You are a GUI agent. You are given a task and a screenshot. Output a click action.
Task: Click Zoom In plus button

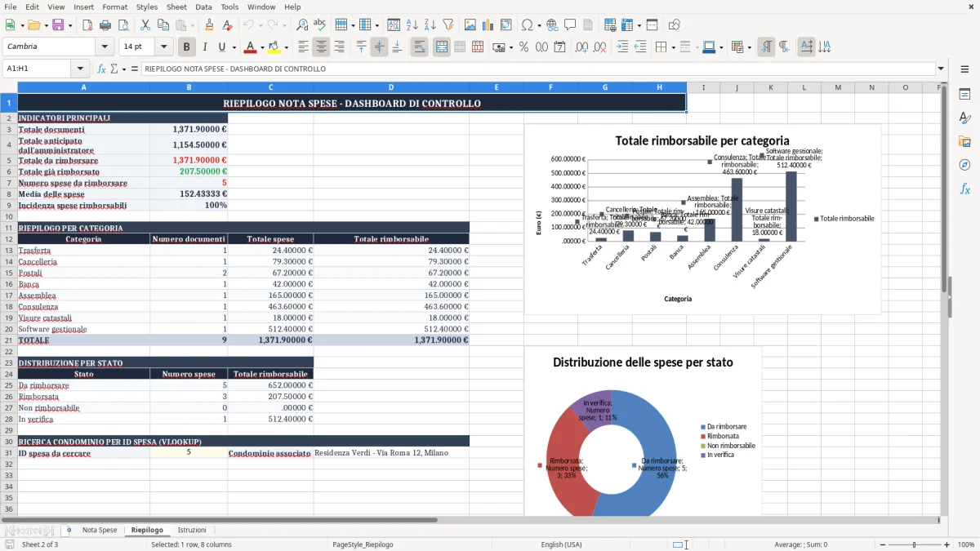click(947, 544)
